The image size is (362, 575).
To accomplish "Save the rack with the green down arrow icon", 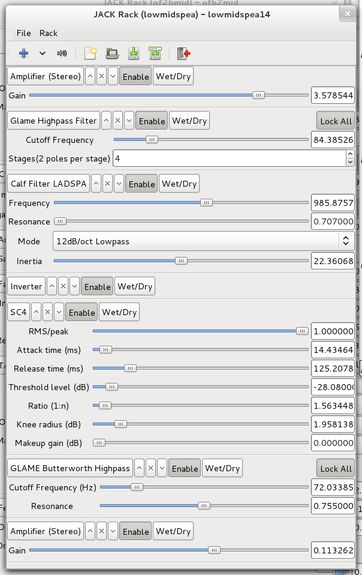I will [134, 54].
